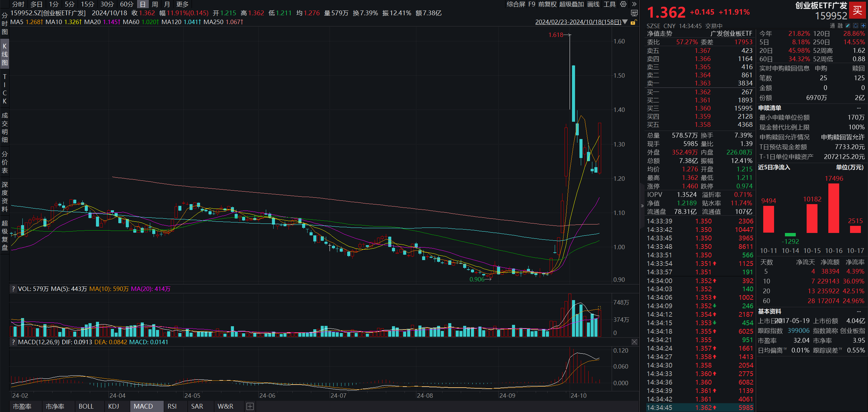Select 15分 minute chart

tap(87, 4)
